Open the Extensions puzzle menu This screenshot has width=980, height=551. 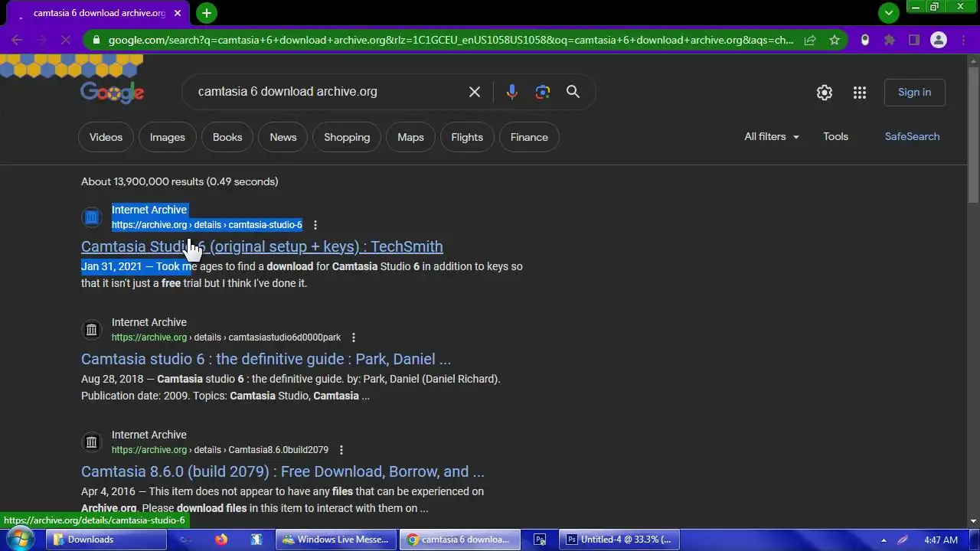click(x=890, y=40)
